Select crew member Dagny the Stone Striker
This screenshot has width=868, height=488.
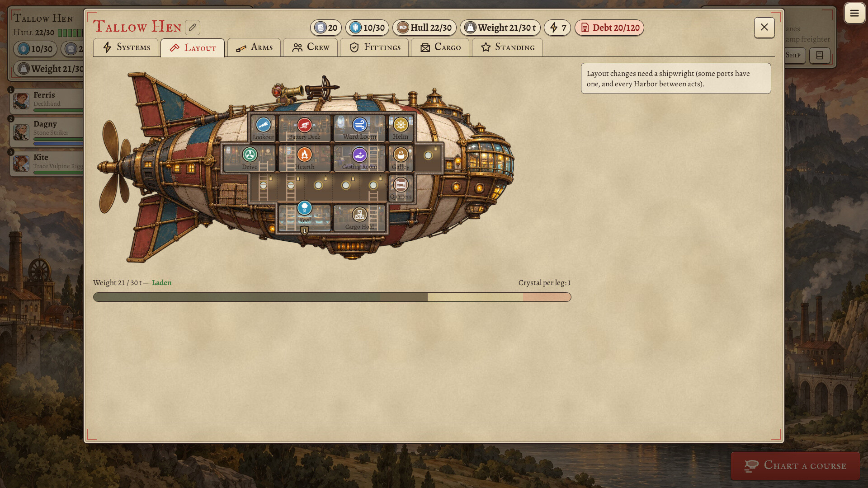coord(47,131)
